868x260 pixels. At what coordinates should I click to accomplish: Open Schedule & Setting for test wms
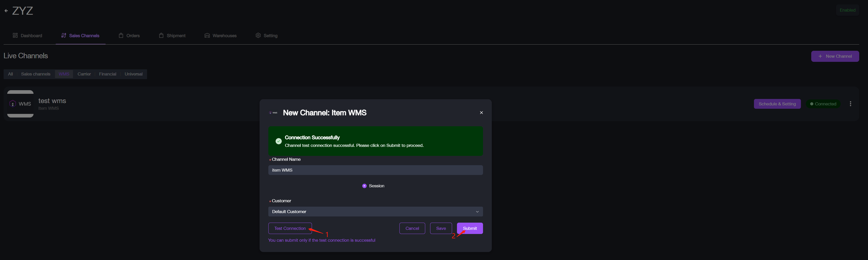[777, 104]
